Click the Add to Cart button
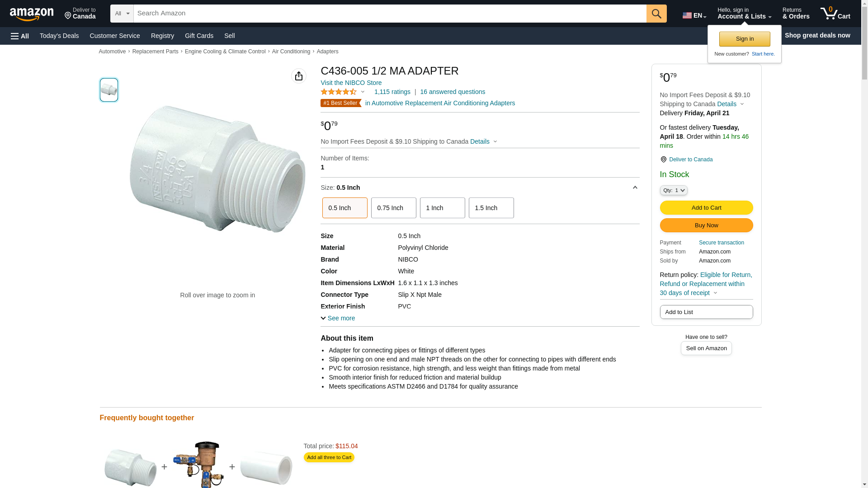The width and height of the screenshot is (868, 488). pyautogui.click(x=706, y=207)
